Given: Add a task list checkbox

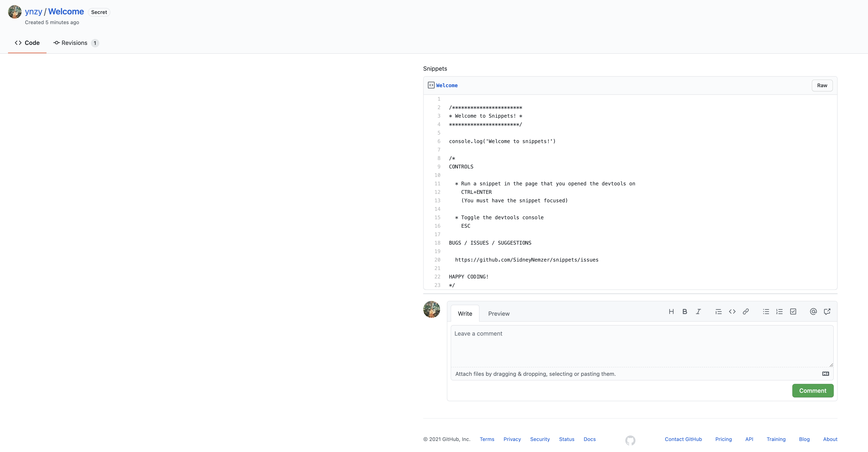Looking at the screenshot, I should click(x=793, y=312).
